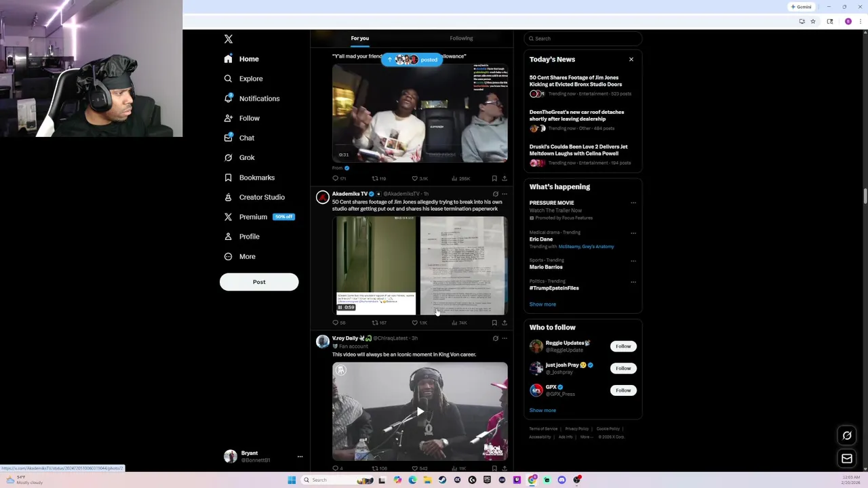Click the Post button

tap(259, 282)
